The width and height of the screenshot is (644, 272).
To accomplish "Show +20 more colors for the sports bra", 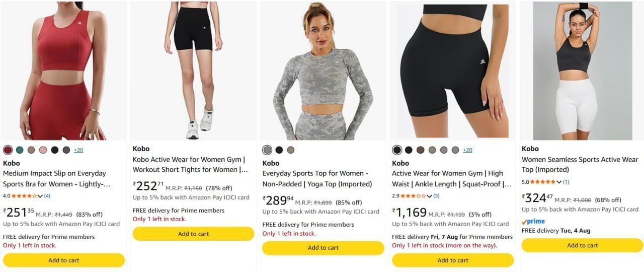I will (x=78, y=150).
